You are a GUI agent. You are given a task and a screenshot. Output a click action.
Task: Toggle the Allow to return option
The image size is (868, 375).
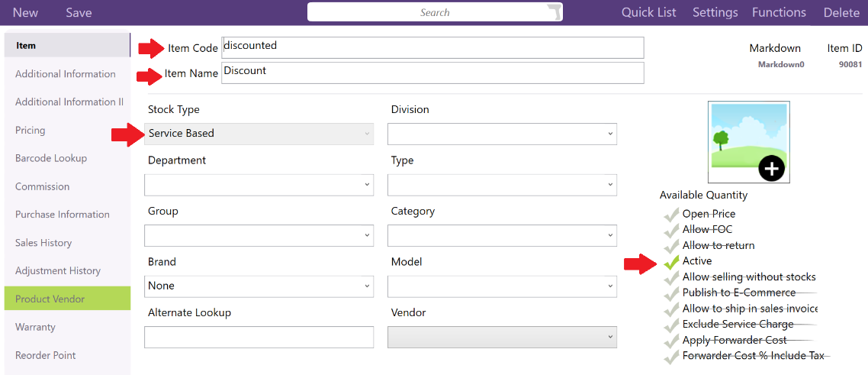(x=671, y=246)
